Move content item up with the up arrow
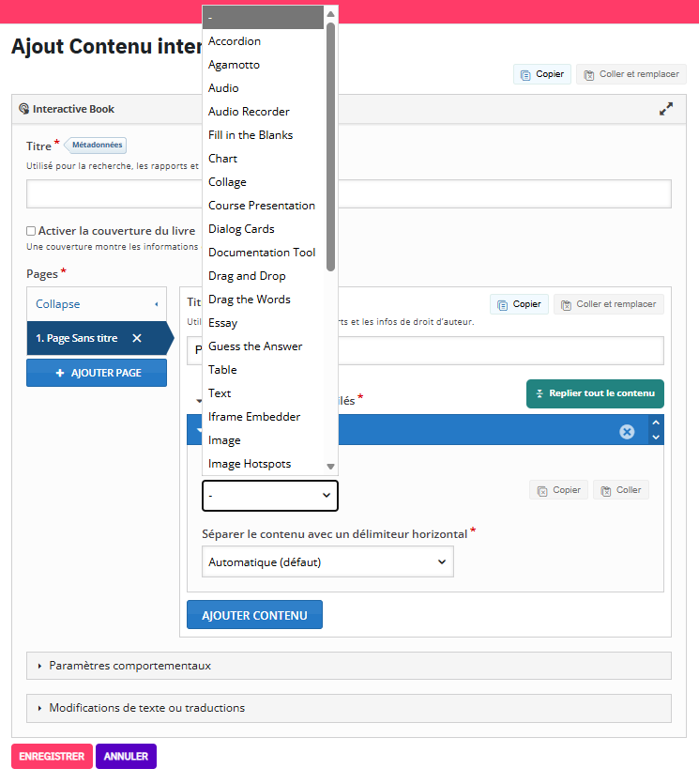The height and width of the screenshot is (784, 699). pos(656,424)
